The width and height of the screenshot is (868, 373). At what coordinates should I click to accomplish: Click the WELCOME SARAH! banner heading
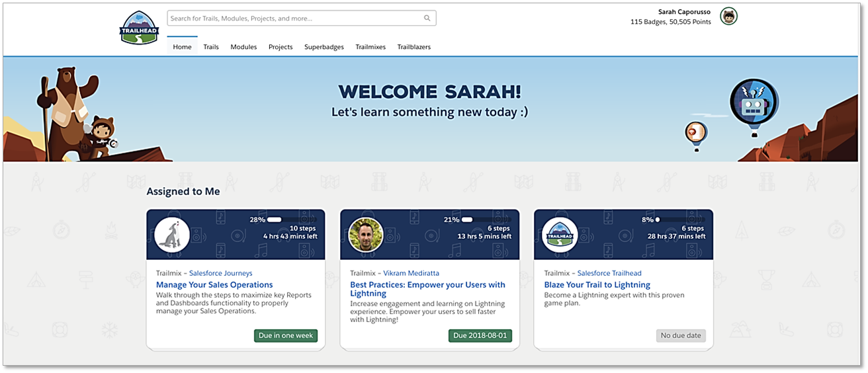429,92
